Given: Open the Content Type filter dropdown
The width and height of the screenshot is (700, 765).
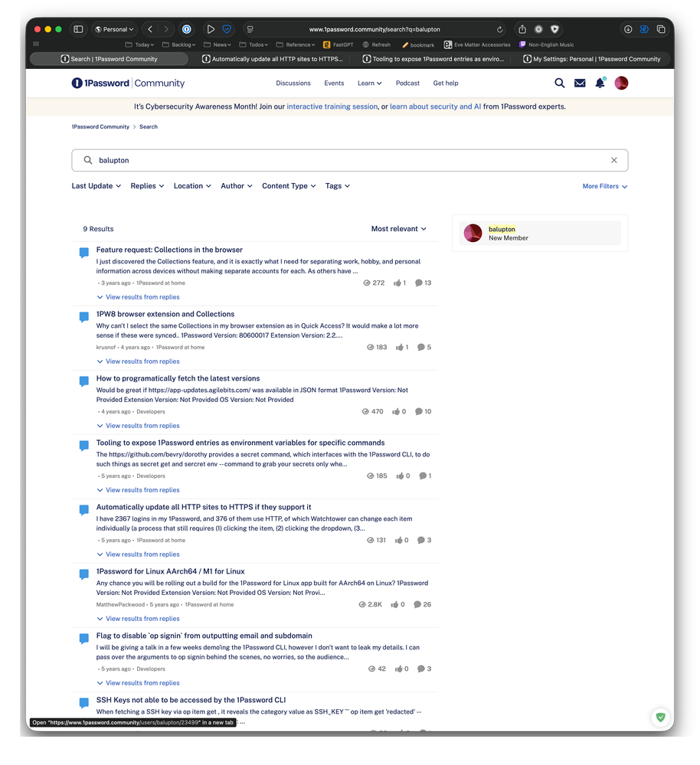Looking at the screenshot, I should click(289, 186).
